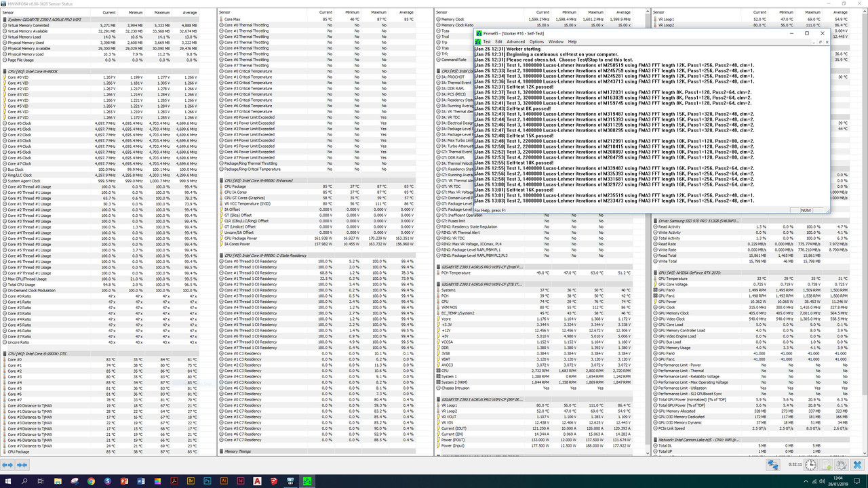Screen dimensions: 868x488
Task: Open the Test menu in Prime95
Action: pyautogui.click(x=488, y=41)
